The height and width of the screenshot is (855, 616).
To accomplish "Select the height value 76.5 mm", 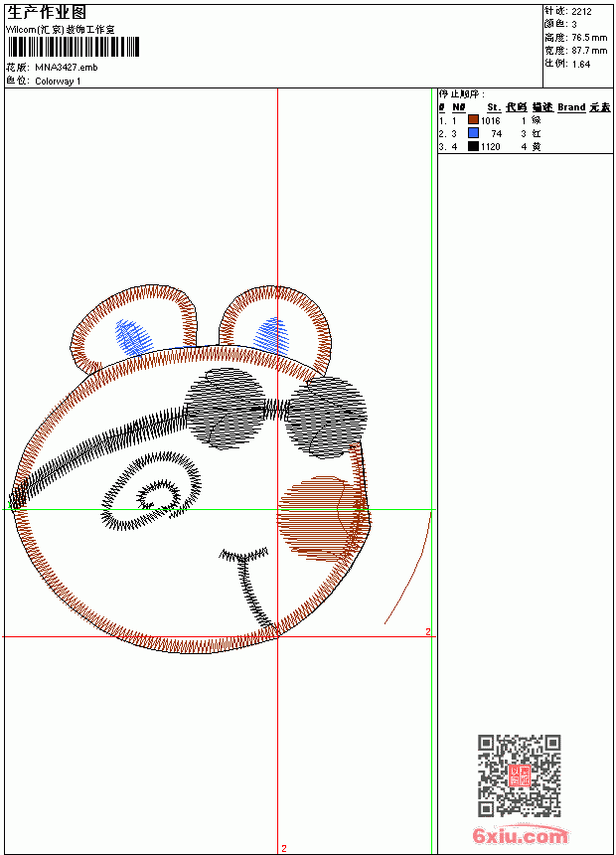I will [x=589, y=38].
